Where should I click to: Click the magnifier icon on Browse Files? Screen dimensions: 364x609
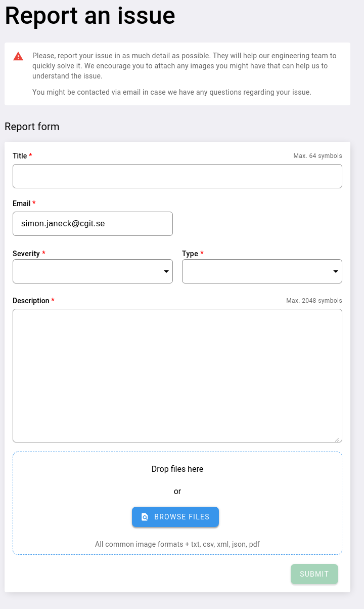145,517
